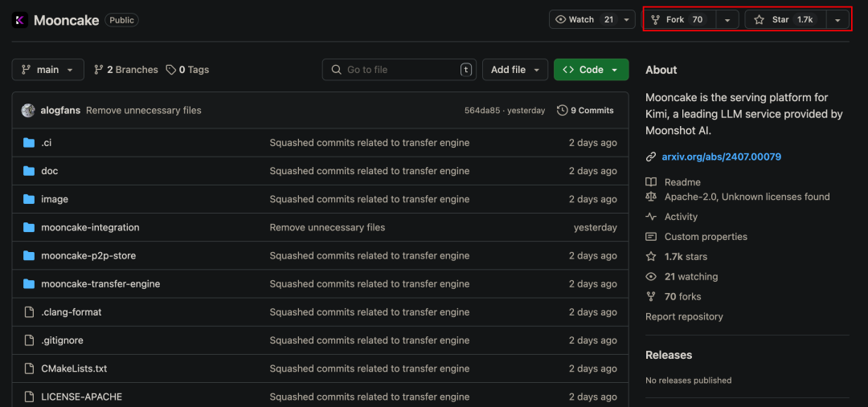Open the green Code clone menu

click(x=591, y=70)
